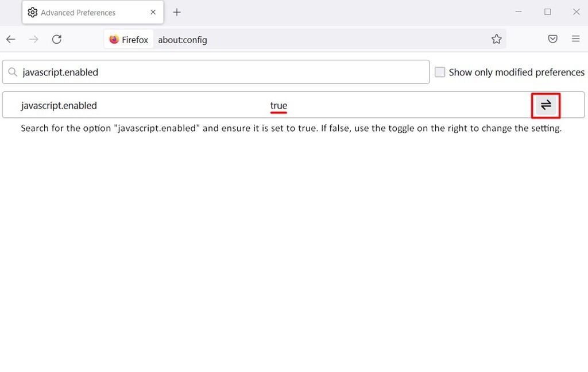Image resolution: width=588 pixels, height=372 pixels.
Task: Maximize the Firefox window
Action: coord(547,12)
